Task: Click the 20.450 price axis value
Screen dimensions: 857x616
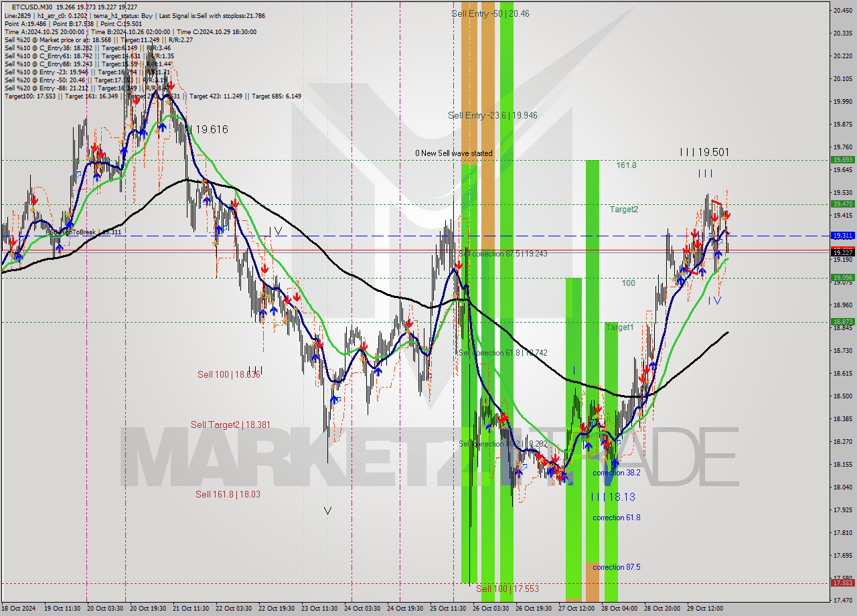Action: tap(842, 10)
